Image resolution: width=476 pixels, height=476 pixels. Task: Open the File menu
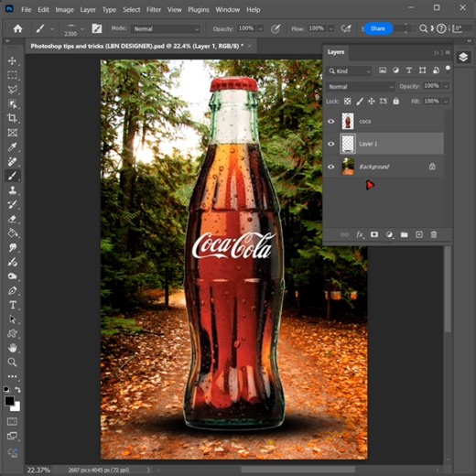click(x=26, y=10)
